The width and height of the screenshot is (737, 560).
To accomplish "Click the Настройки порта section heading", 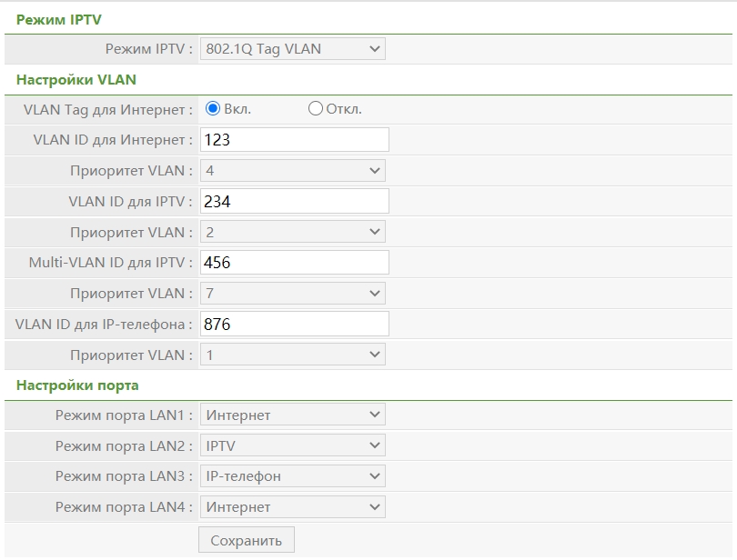I will (77, 385).
